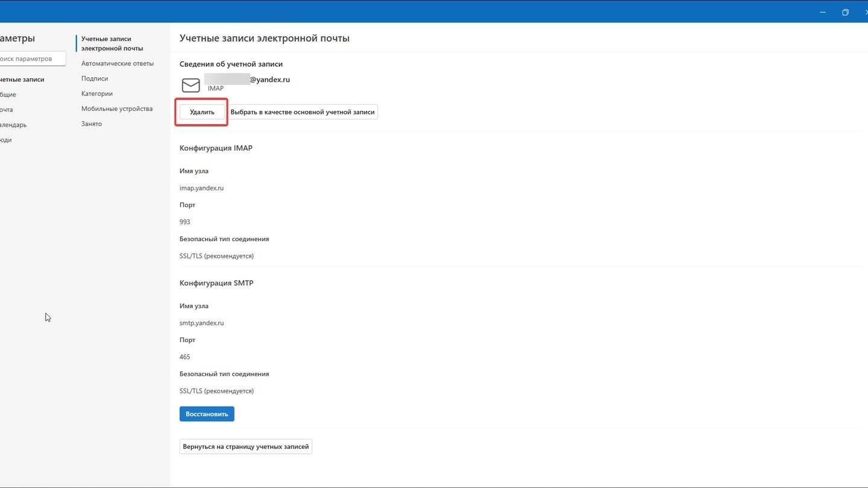
Task: Open Учетные записи электронной почты section
Action: point(112,43)
